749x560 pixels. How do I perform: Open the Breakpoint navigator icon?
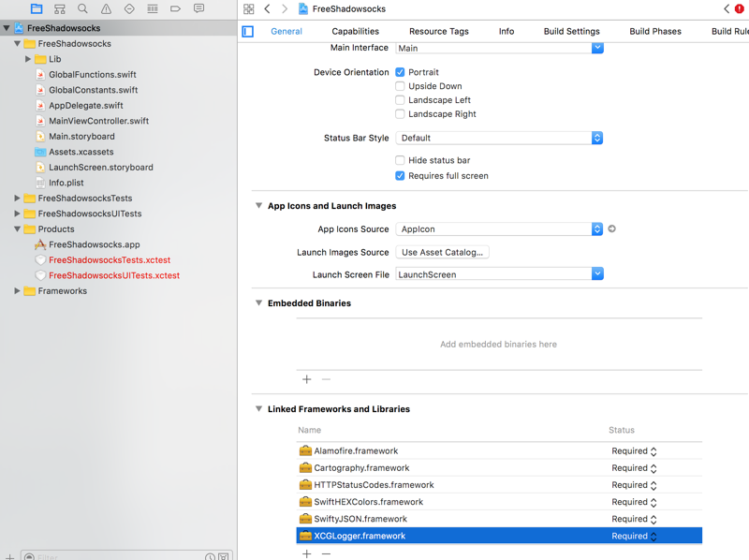point(175,8)
